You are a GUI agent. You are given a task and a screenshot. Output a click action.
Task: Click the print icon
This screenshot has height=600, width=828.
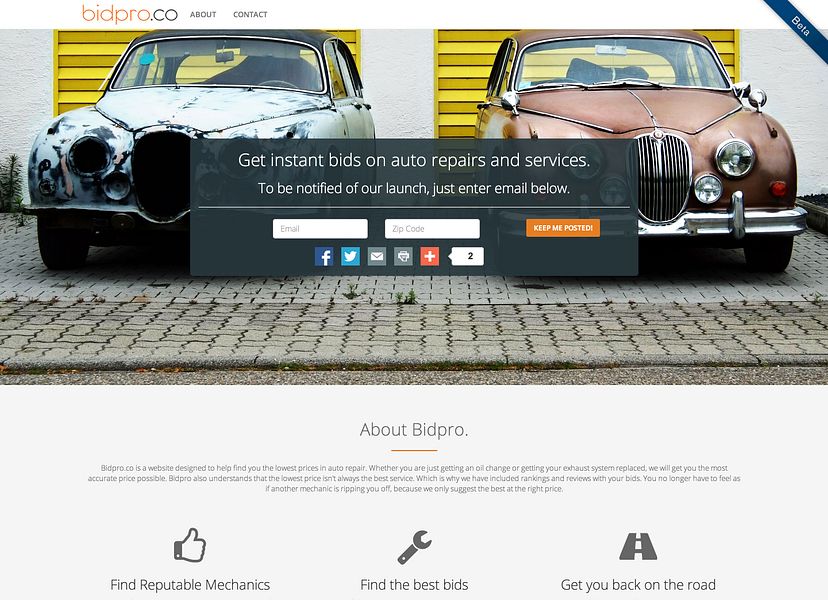(403, 257)
